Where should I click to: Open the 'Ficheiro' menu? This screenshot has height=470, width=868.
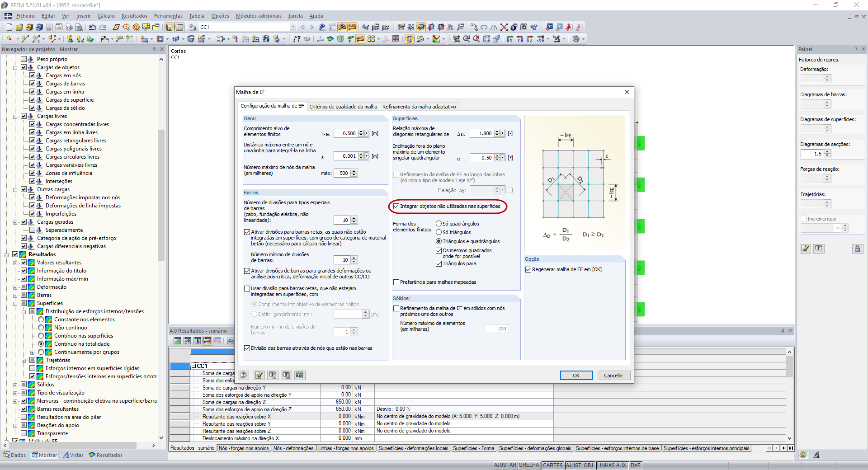[25, 16]
